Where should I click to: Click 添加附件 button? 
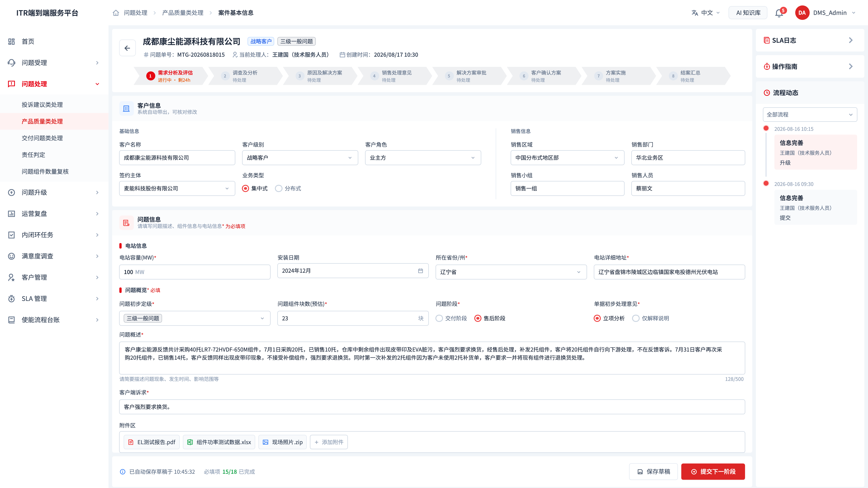click(329, 442)
